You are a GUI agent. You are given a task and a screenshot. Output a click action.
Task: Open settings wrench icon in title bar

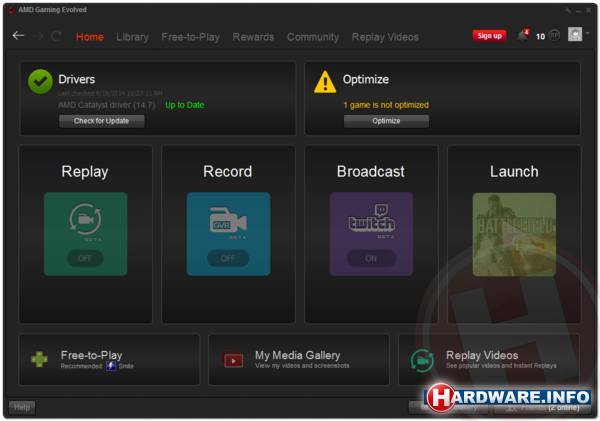pos(568,10)
